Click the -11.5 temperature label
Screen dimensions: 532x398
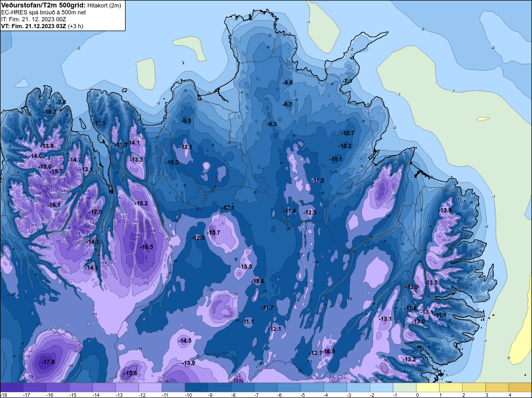tap(121, 145)
